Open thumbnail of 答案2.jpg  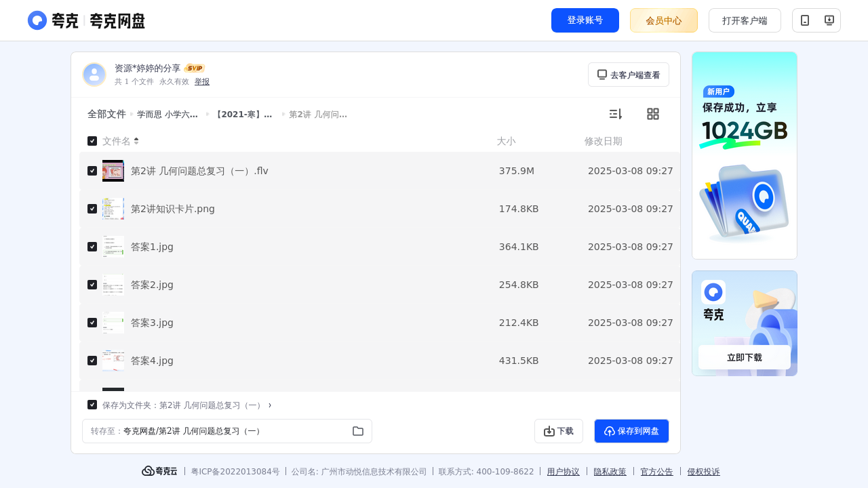pyautogui.click(x=113, y=285)
